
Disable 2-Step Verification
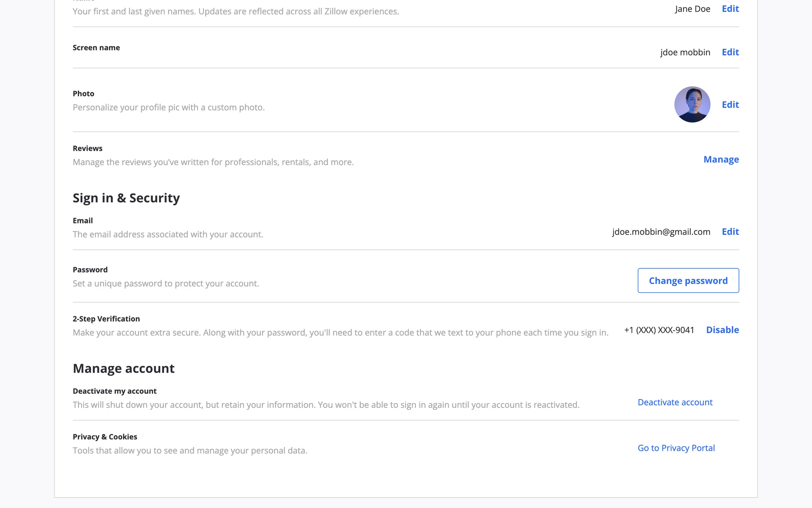(722, 330)
